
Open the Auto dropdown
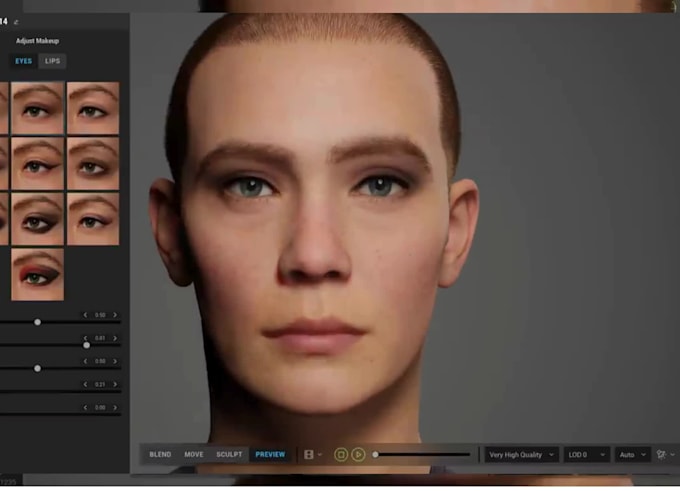632,455
